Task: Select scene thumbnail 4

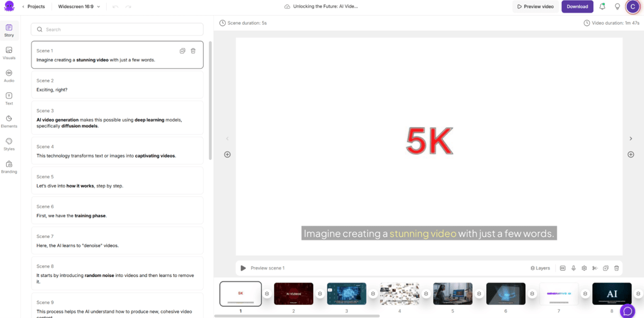Action: (399, 293)
